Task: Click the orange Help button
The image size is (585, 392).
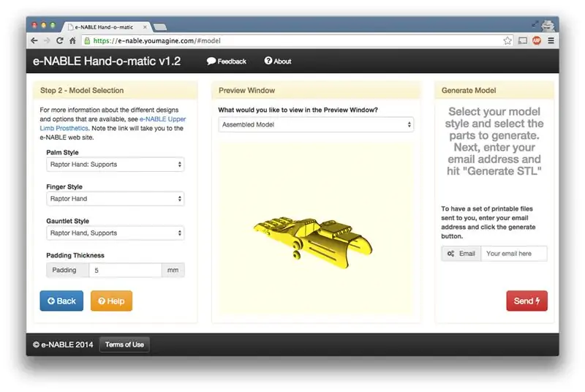Action: (111, 301)
